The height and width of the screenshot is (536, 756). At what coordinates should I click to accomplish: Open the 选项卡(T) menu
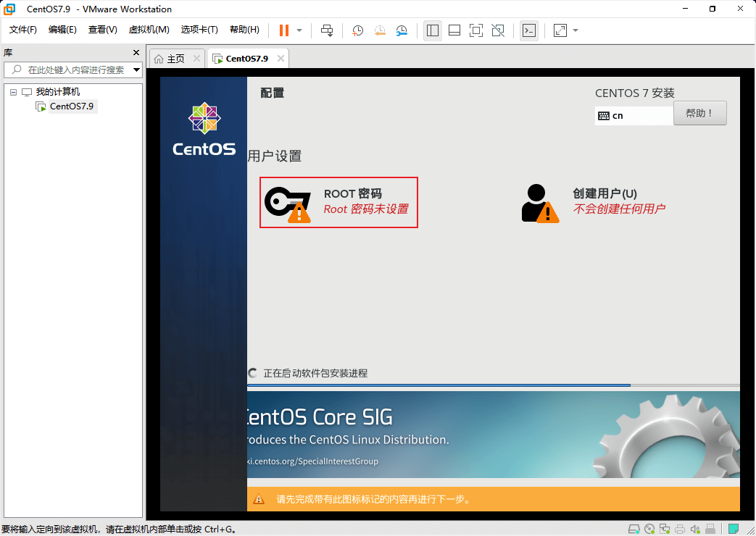(x=199, y=30)
